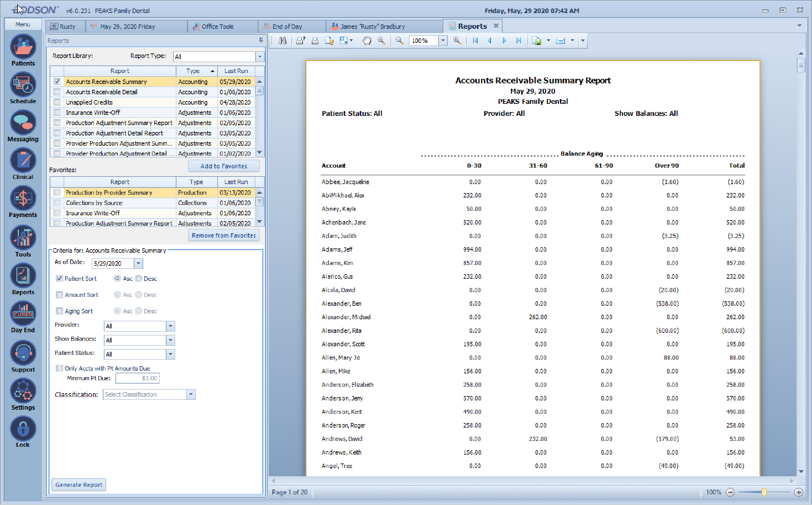The width and height of the screenshot is (812, 505).
Task: Open the Patients sidebar icon
Action: click(x=23, y=47)
